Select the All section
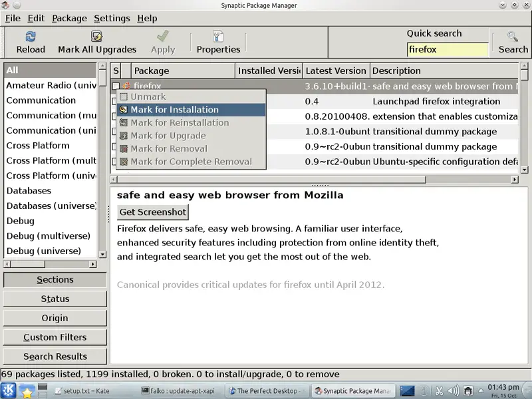Viewport: 532px width, 399px height. [x=51, y=70]
